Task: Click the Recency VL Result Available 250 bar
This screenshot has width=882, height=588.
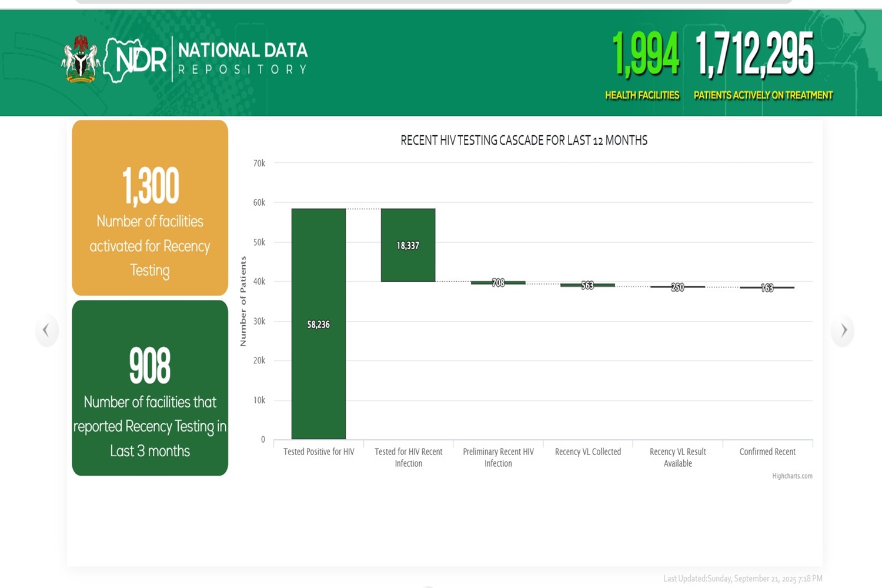Action: pyautogui.click(x=677, y=287)
